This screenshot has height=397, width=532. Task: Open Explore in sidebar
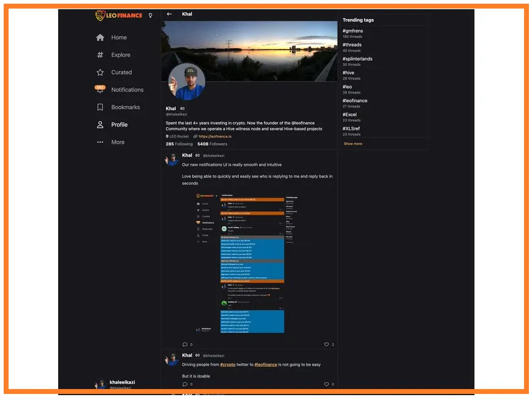coord(121,55)
